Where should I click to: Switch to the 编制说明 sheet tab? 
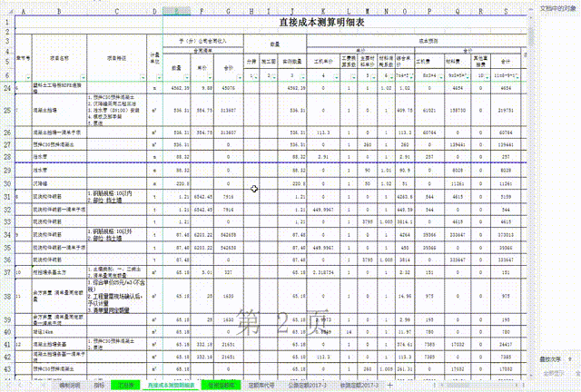coord(70,386)
